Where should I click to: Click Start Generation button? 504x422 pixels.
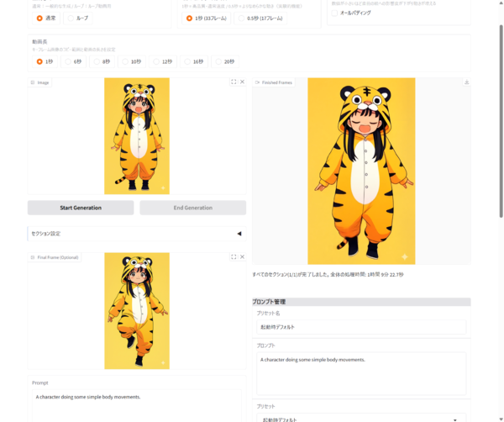pos(81,208)
